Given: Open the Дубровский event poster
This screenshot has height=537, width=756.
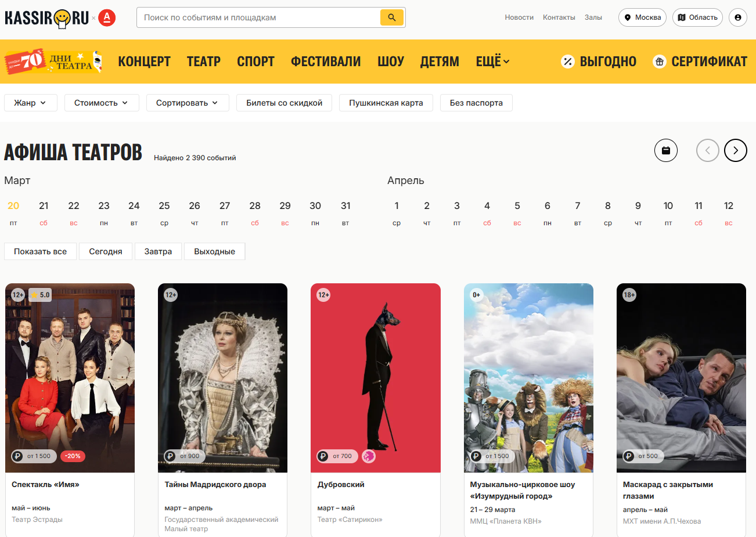Looking at the screenshot, I should pyautogui.click(x=375, y=377).
